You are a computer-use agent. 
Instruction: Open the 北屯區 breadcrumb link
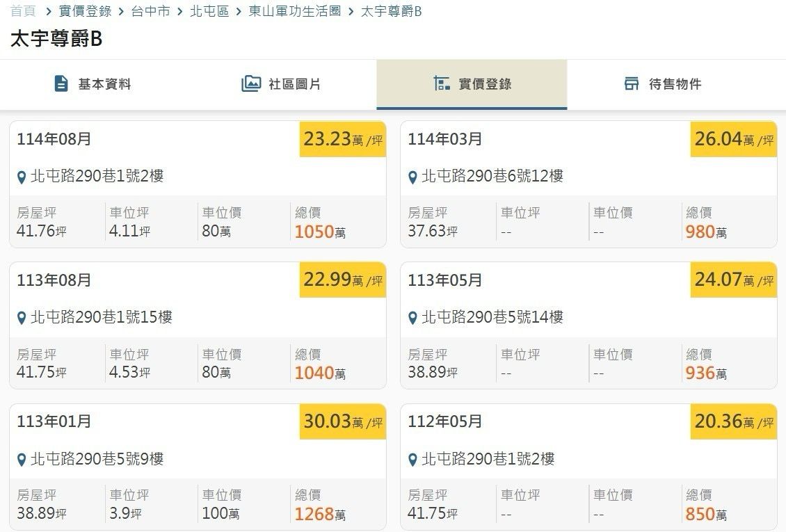[209, 11]
